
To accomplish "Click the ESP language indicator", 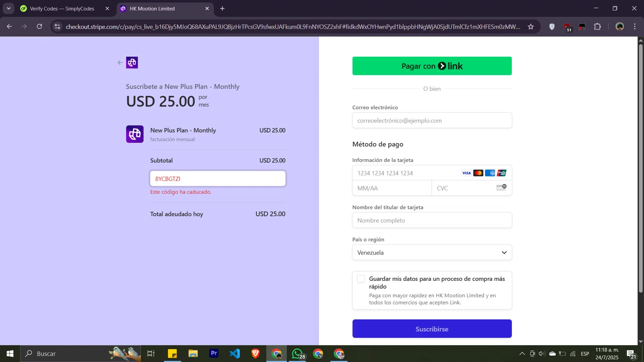I will [585, 354].
